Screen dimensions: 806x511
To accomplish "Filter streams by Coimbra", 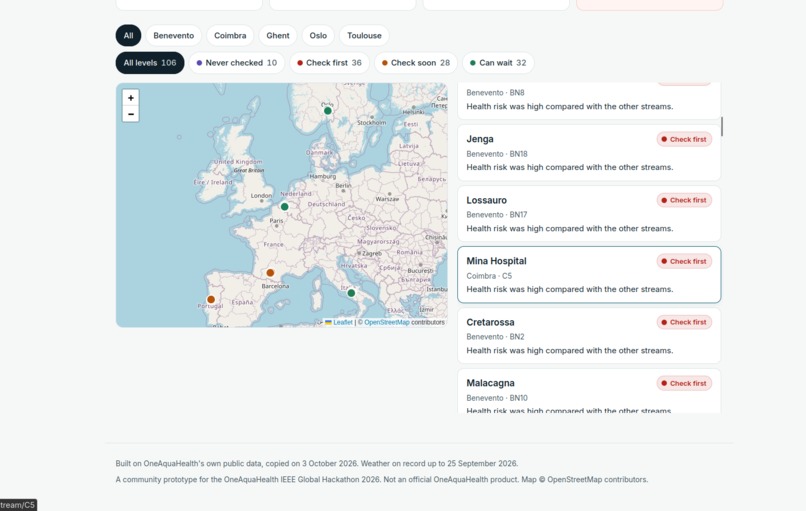I will pos(230,35).
